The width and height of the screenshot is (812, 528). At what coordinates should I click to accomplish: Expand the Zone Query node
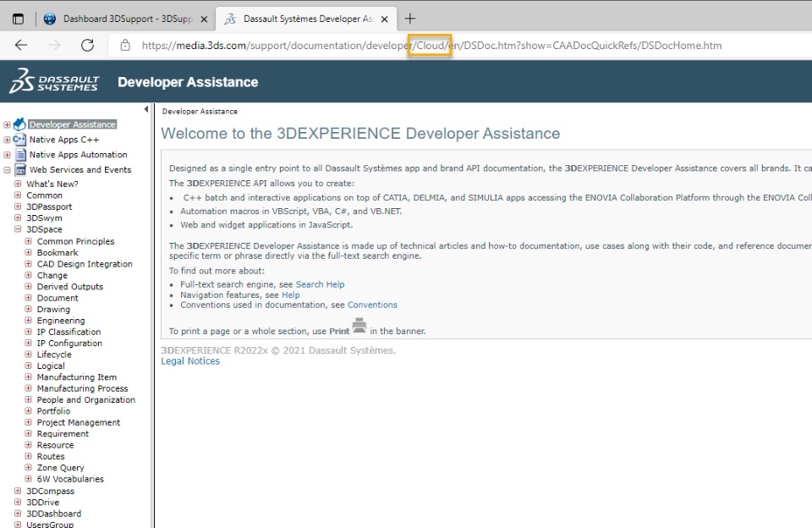pos(29,468)
